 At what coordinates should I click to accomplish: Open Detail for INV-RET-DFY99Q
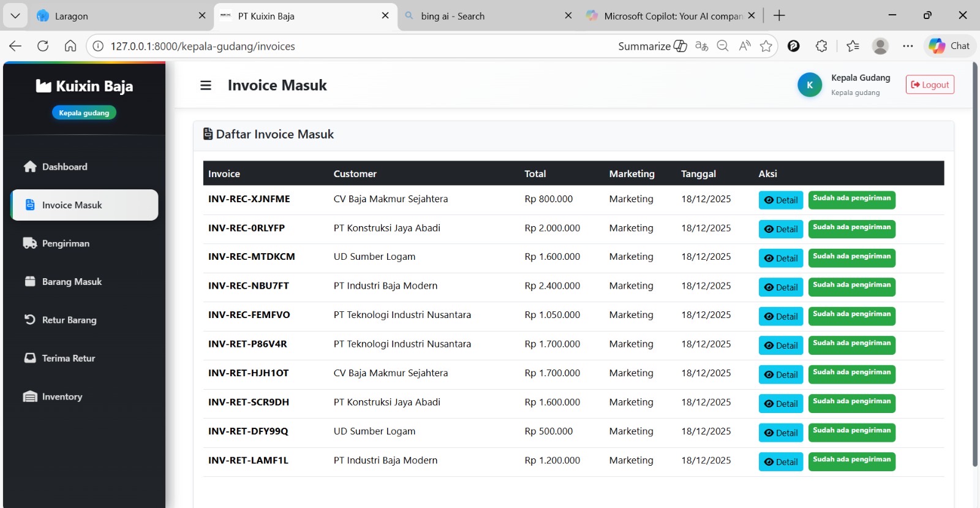(x=781, y=433)
